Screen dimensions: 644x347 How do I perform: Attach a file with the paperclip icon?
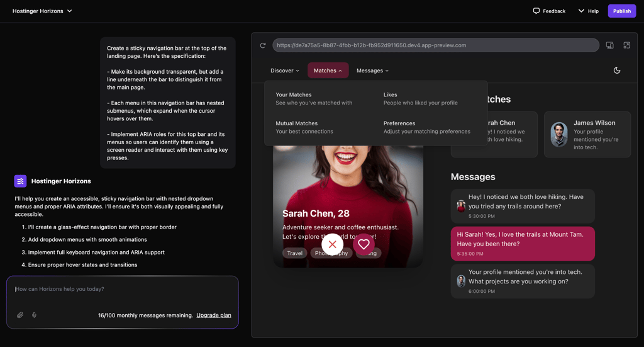point(19,315)
